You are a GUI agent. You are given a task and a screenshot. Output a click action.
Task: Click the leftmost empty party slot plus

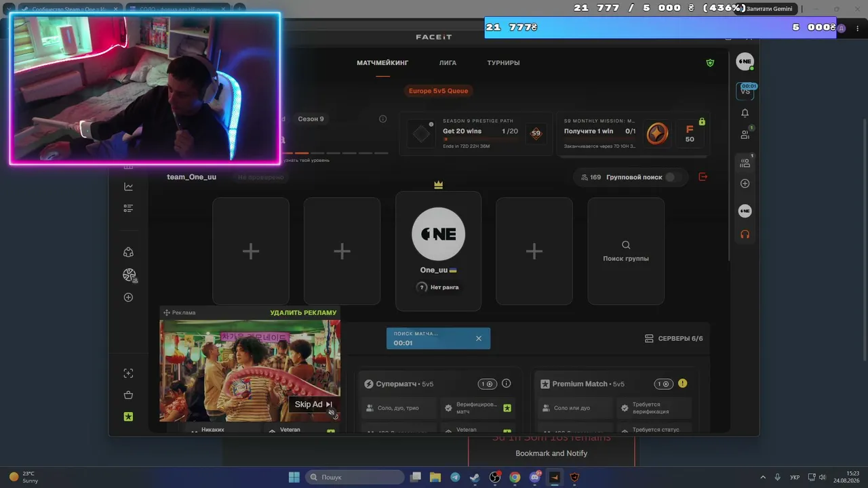tap(251, 251)
